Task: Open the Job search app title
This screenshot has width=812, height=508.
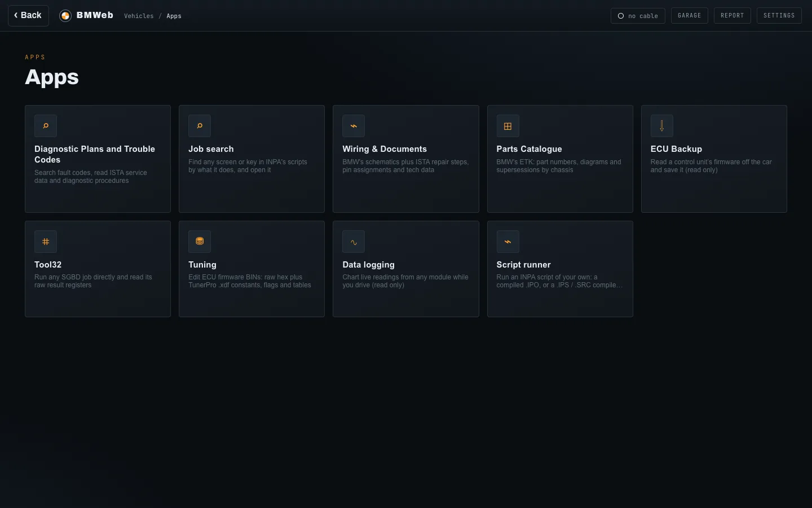Action: [x=211, y=149]
